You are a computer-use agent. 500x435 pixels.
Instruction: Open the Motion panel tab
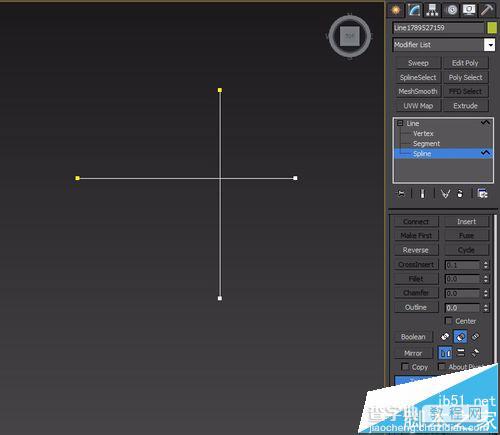coord(452,10)
